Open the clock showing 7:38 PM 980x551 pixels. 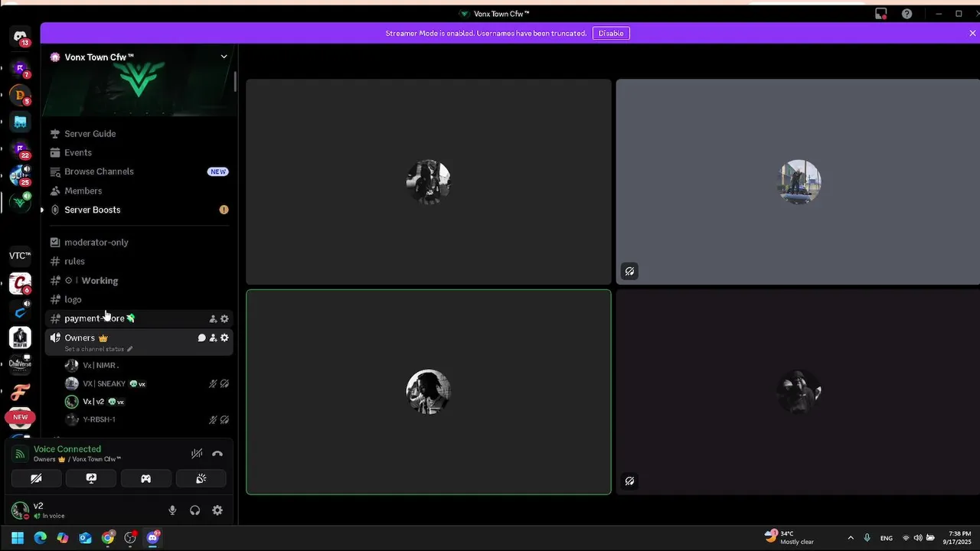tap(958, 537)
